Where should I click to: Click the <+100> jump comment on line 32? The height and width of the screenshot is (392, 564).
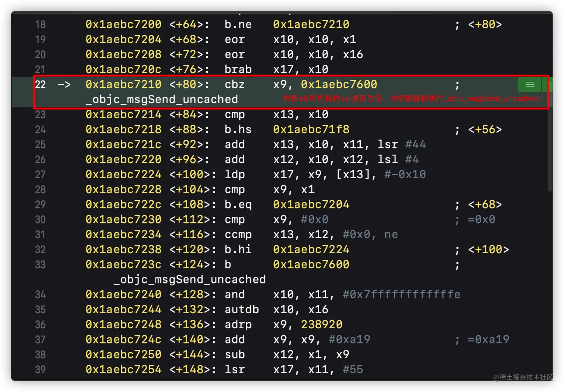(x=488, y=250)
